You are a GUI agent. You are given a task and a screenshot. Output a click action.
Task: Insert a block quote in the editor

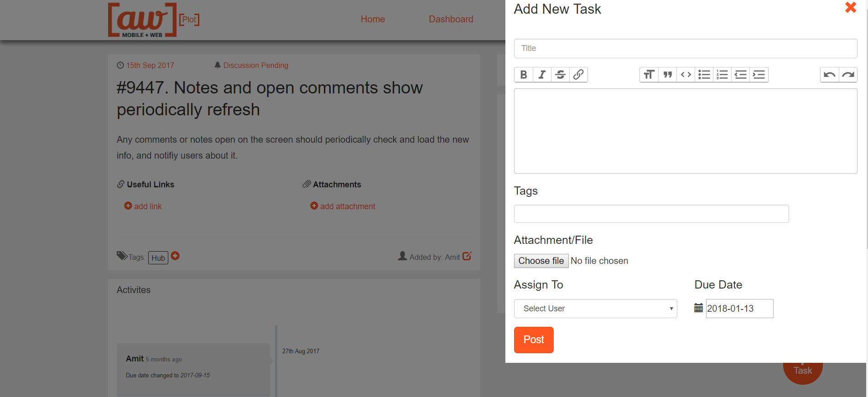[x=667, y=75]
